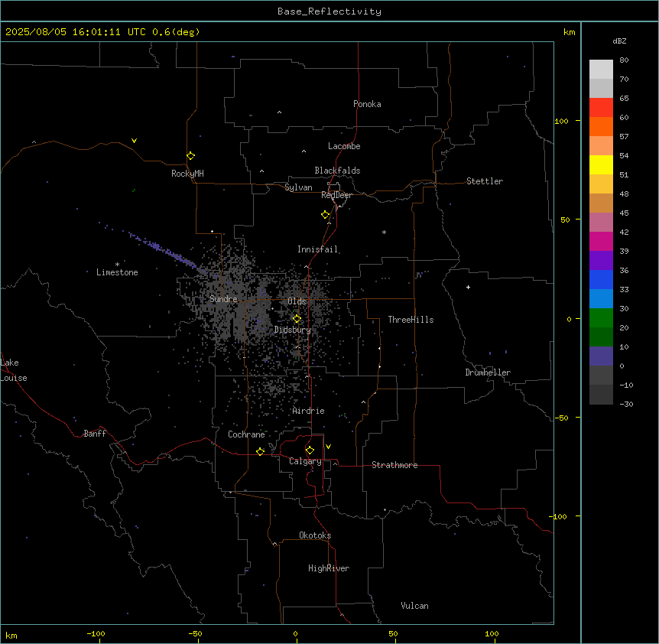Click the Stettler label

(x=485, y=181)
